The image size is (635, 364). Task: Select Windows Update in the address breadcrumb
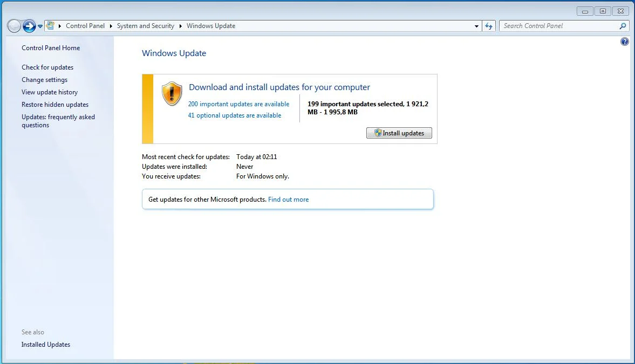coord(211,26)
